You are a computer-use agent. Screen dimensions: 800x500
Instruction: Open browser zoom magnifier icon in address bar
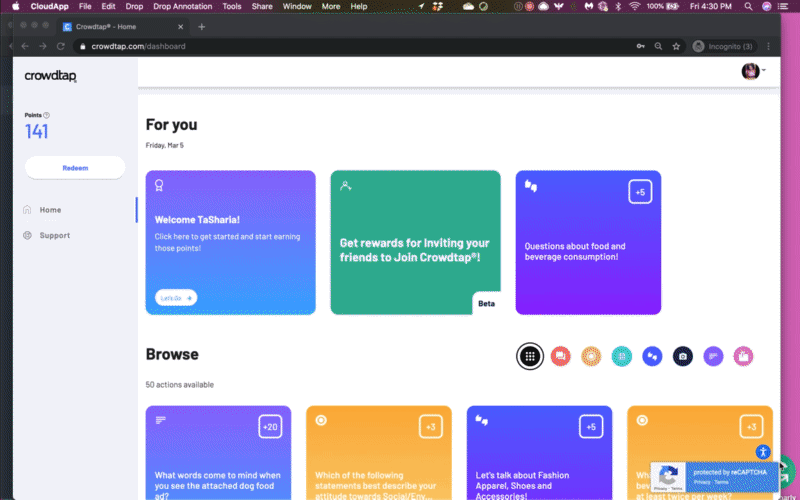[x=658, y=46]
